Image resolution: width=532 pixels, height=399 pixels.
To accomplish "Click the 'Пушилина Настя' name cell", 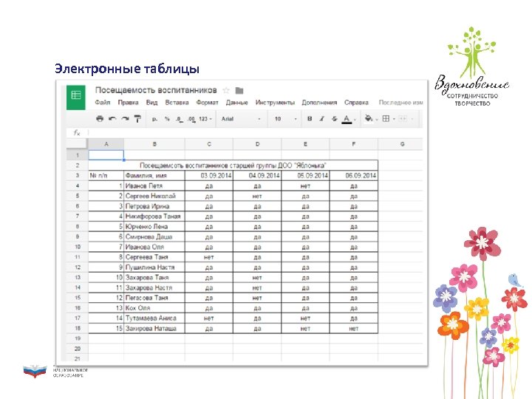I will 154,267.
